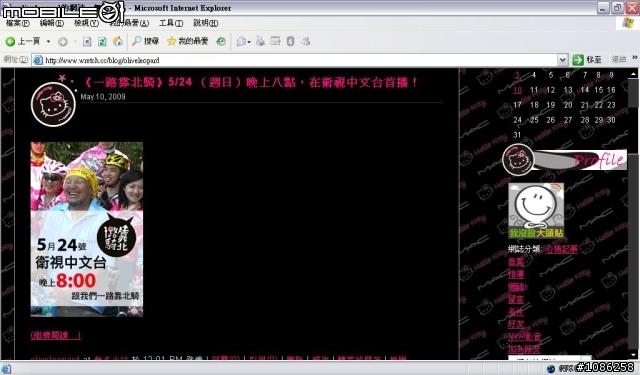Click the 加為好友 link

click(x=524, y=349)
